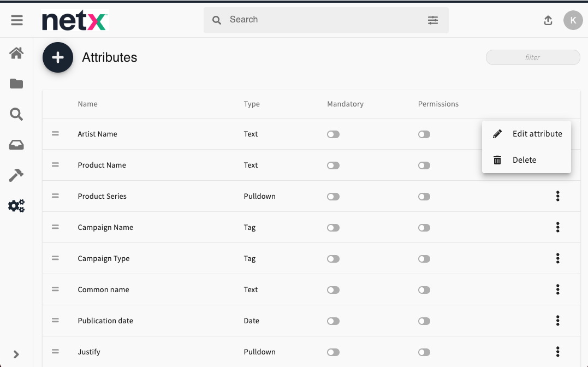Expand the sidebar with chevron arrow
The height and width of the screenshot is (367, 588).
pyautogui.click(x=16, y=354)
